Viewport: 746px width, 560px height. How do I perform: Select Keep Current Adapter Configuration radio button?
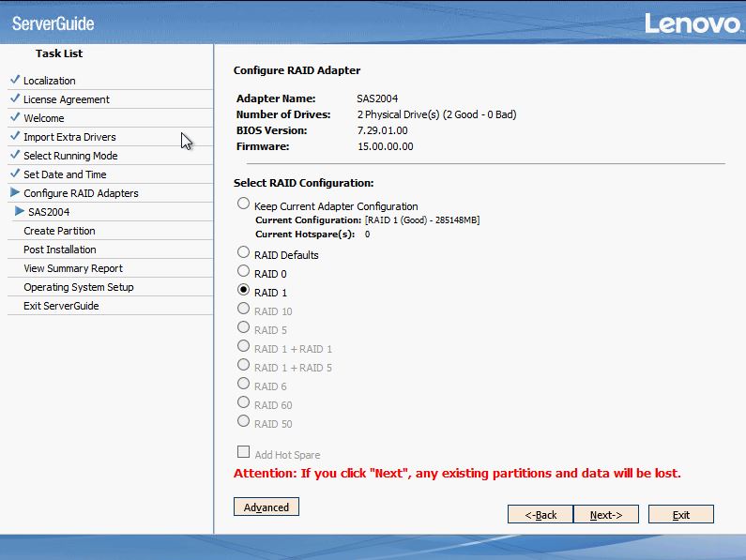coord(243,204)
